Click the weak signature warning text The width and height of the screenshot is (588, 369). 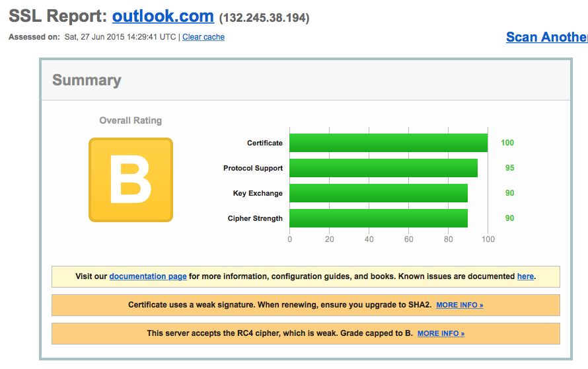pyautogui.click(x=279, y=305)
